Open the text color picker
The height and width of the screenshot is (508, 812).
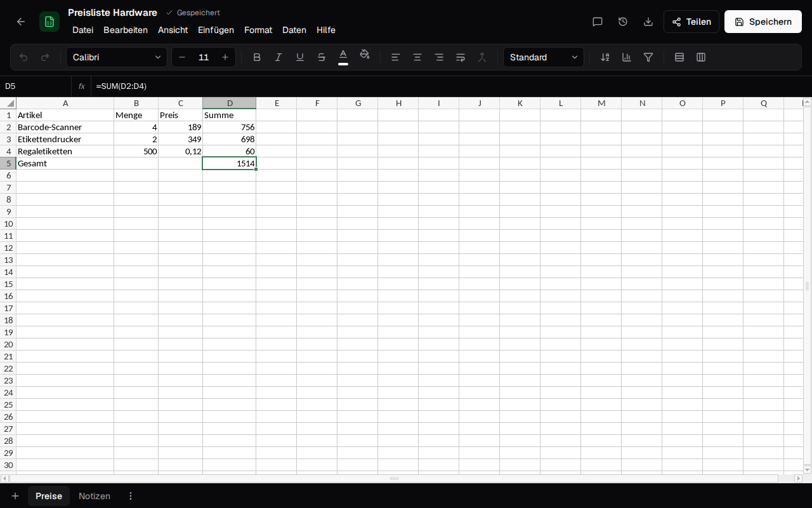pos(343,57)
